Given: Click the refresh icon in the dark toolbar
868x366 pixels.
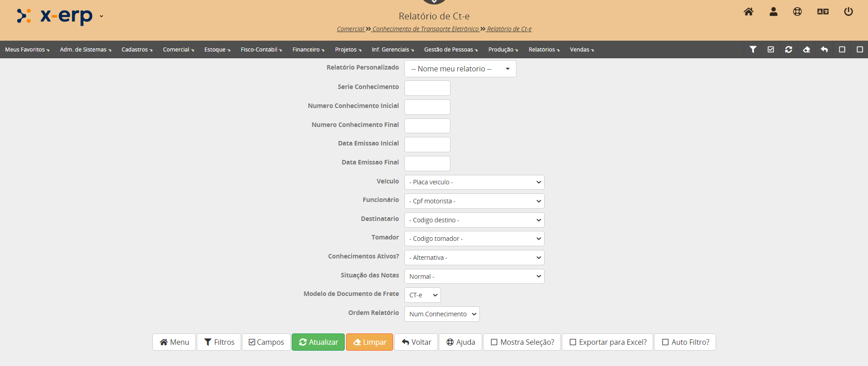Looking at the screenshot, I should coord(788,50).
